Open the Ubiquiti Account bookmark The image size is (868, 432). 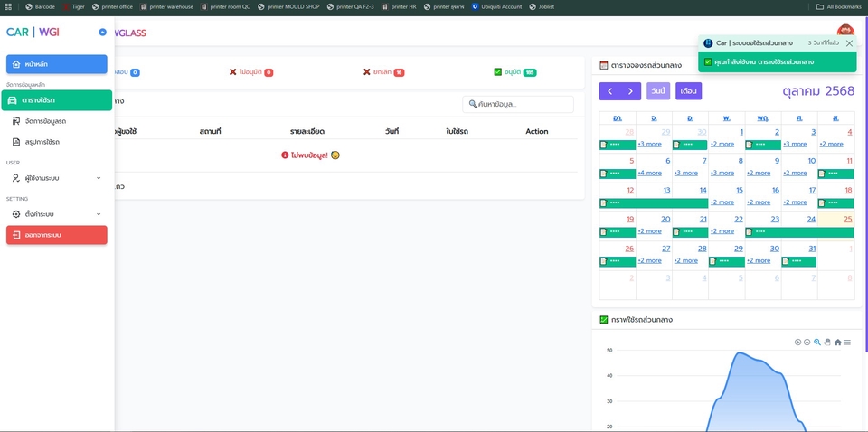[x=496, y=6]
